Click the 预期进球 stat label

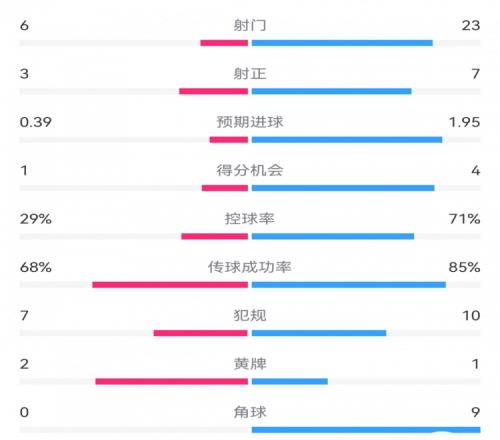point(250,122)
